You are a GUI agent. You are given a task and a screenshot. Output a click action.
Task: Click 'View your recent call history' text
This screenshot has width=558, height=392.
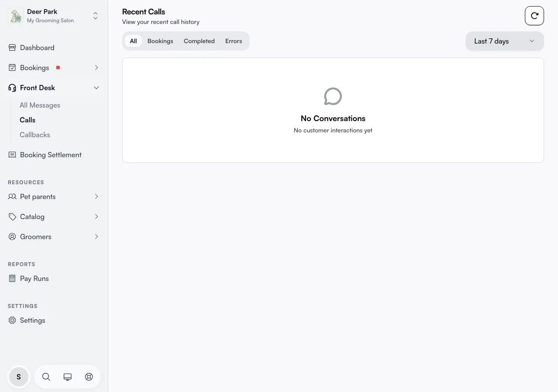point(161,22)
